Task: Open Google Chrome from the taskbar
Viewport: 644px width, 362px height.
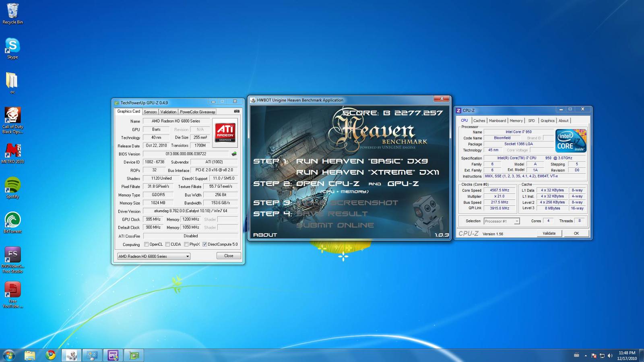Action: [51, 355]
